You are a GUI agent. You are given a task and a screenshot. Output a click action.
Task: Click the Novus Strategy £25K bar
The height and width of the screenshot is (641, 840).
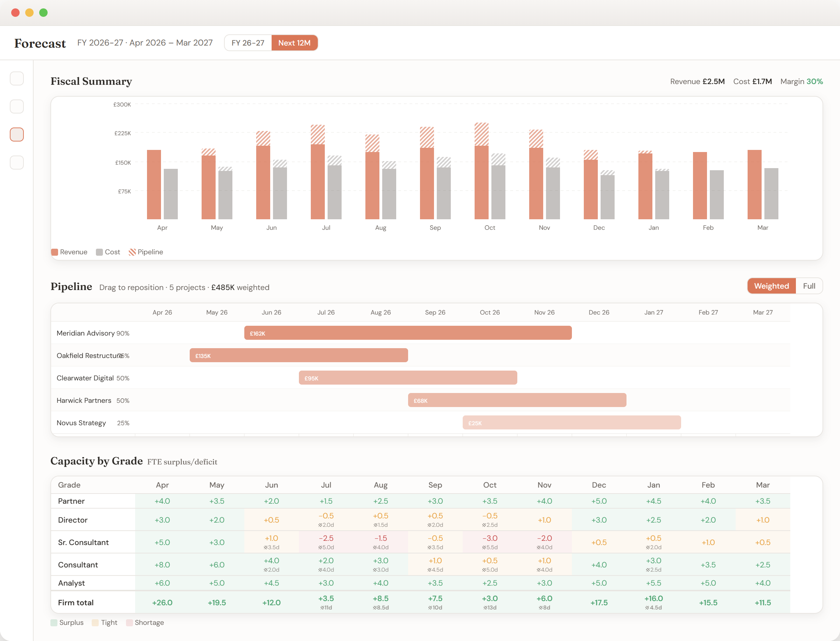pyautogui.click(x=571, y=423)
